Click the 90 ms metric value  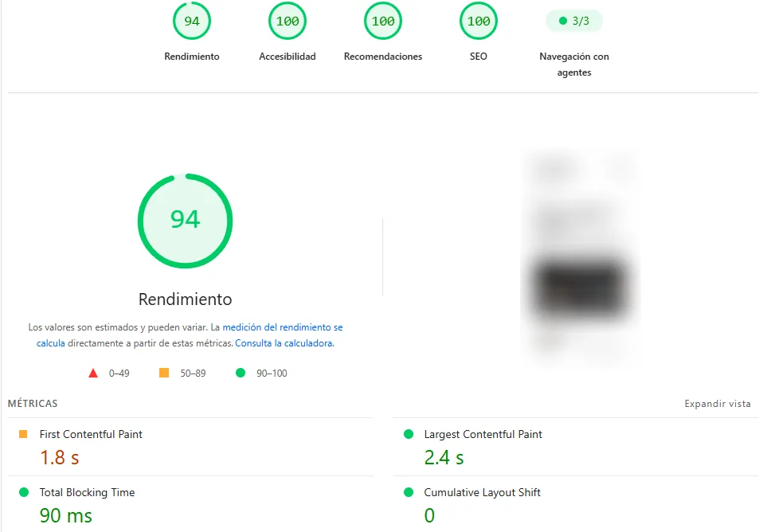[65, 515]
